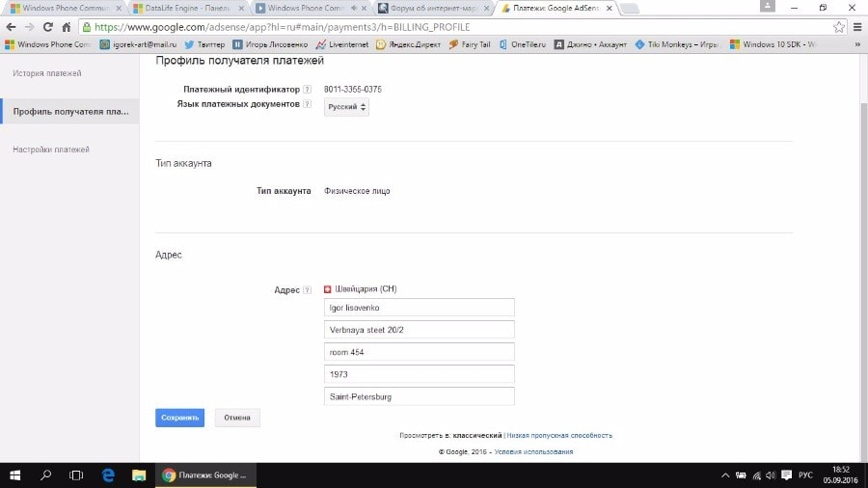Show more bookmarks with the chevron

point(857,44)
